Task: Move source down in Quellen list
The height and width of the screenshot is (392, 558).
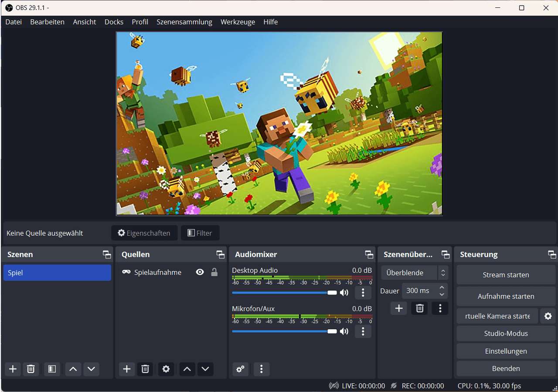Action: pos(205,369)
